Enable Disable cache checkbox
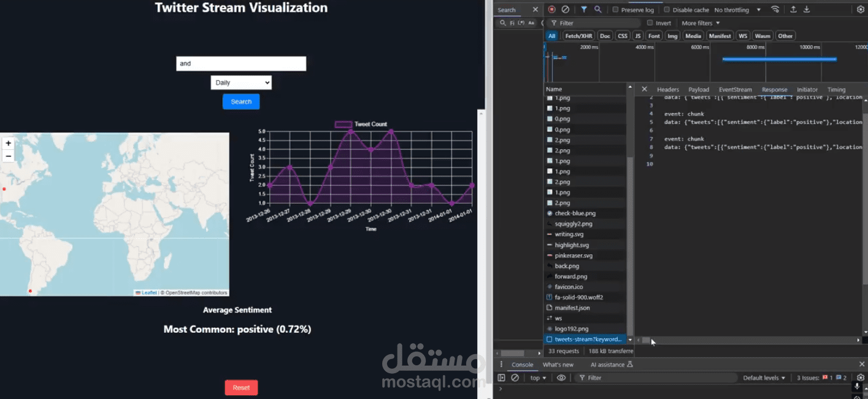 pos(667,10)
